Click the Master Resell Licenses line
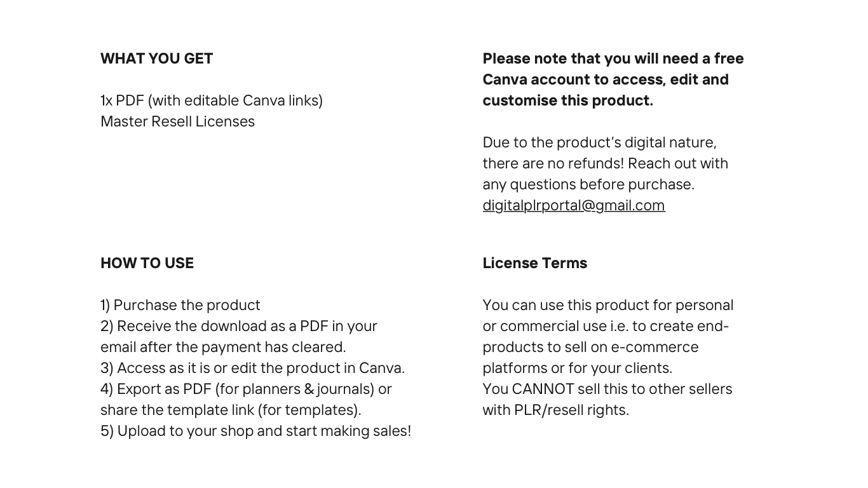Screen dimensions: 868x488 click(x=177, y=121)
